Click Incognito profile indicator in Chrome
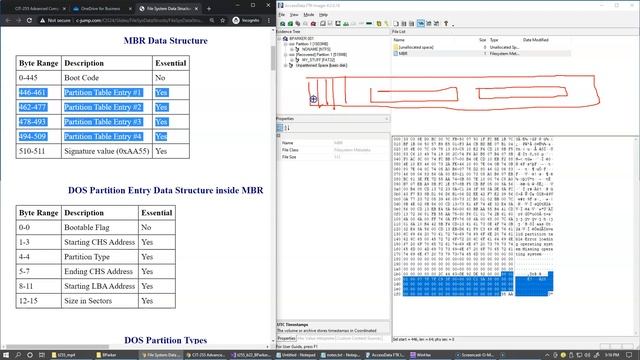640x360 pixels. point(246,20)
